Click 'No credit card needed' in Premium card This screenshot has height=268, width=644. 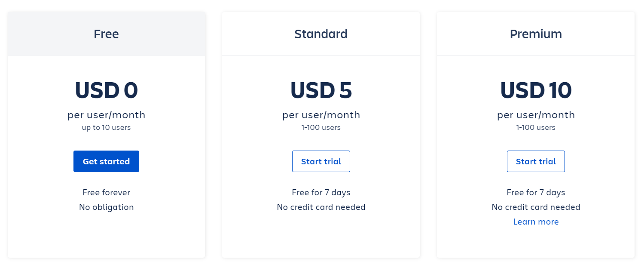coord(536,207)
